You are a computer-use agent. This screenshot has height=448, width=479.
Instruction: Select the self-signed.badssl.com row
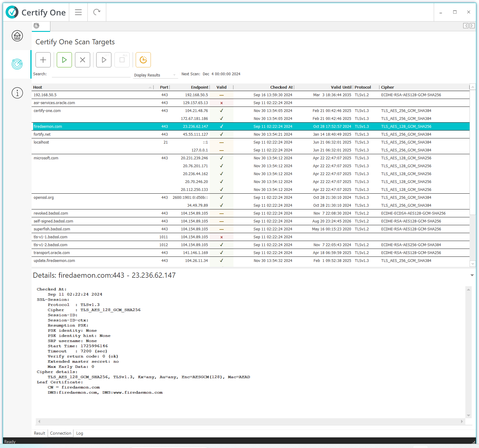(x=251, y=221)
